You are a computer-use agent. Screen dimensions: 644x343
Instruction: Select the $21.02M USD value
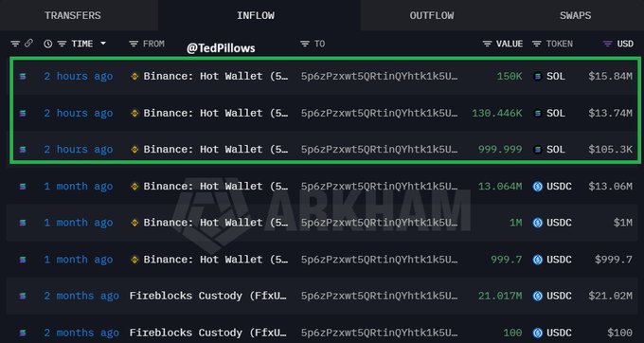pos(610,296)
